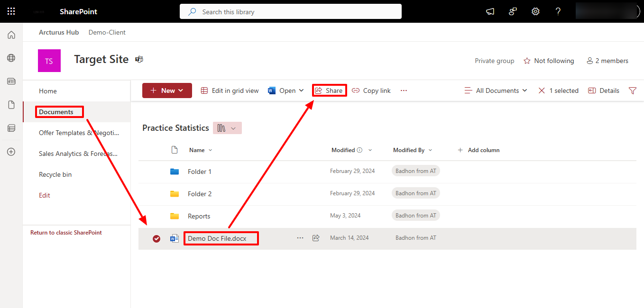This screenshot has width=644, height=308.
Task: Click the Teams icon beside Target Site
Action: tap(139, 59)
